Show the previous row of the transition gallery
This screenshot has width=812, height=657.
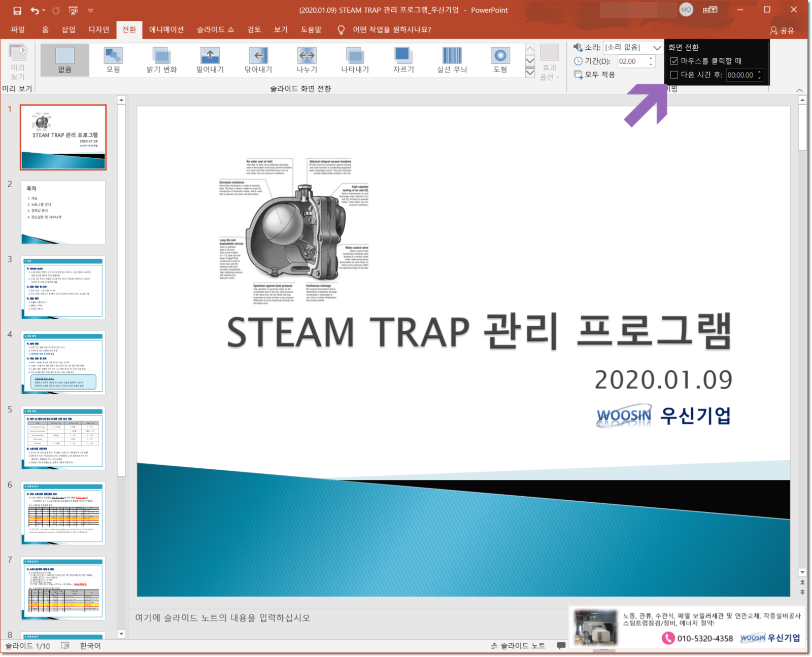[x=530, y=49]
